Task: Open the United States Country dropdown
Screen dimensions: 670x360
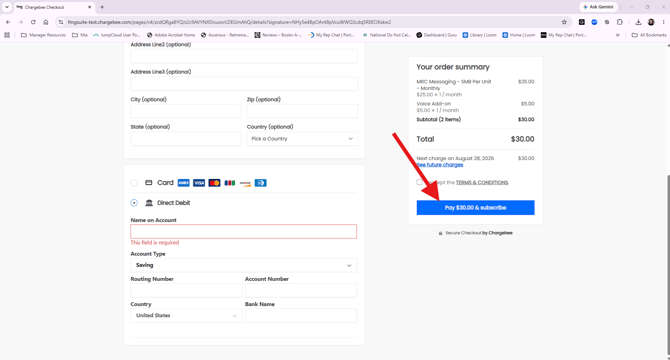Action: 186,316
